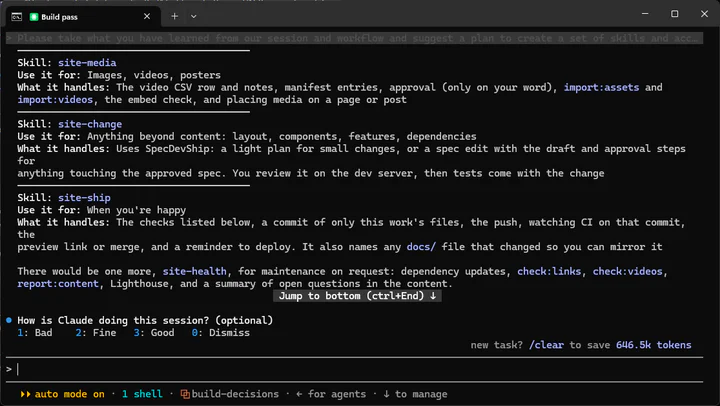Click the site-change skill name
This screenshot has height=406, width=720.
point(90,124)
